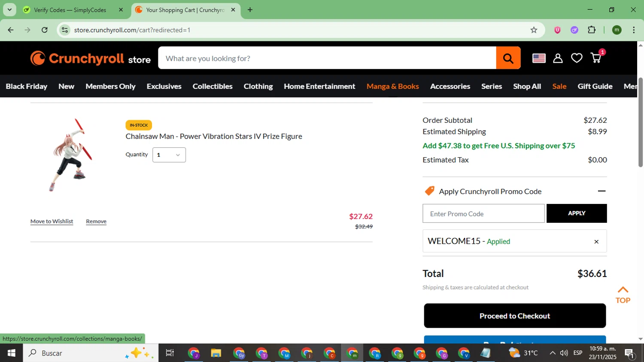The image size is (644, 362).
Task: Move the item to Wishlist
Action: 52,221
